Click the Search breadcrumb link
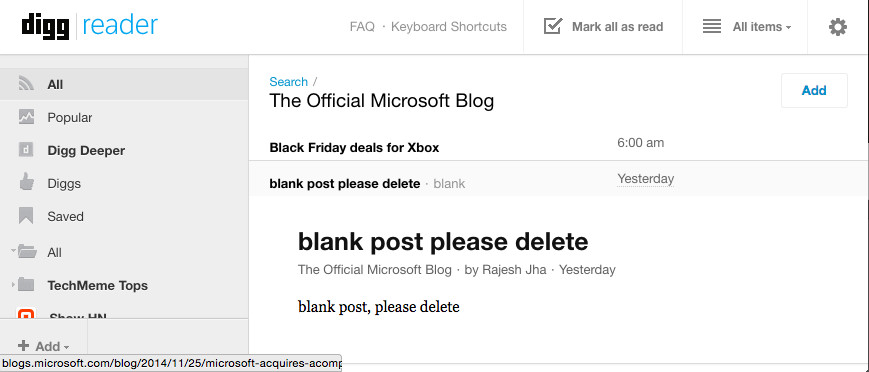This screenshot has height=372, width=869. (288, 81)
